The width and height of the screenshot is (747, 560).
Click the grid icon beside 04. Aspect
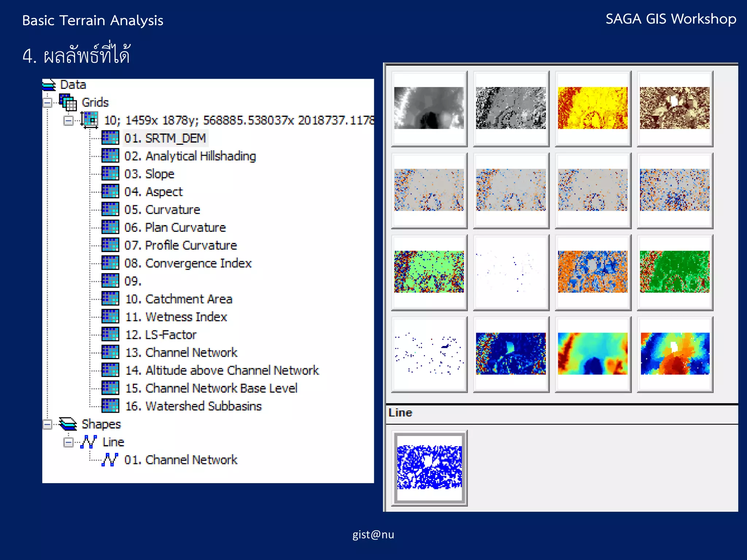pos(110,191)
